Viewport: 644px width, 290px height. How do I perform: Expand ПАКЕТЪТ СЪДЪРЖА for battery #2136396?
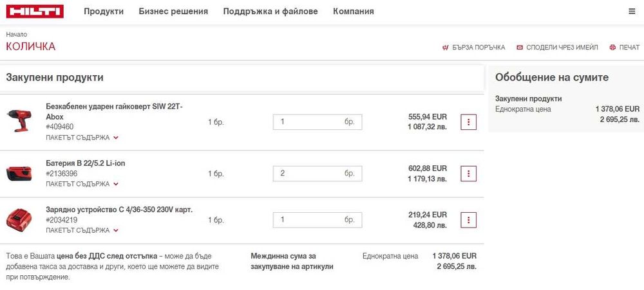pyautogui.click(x=82, y=184)
